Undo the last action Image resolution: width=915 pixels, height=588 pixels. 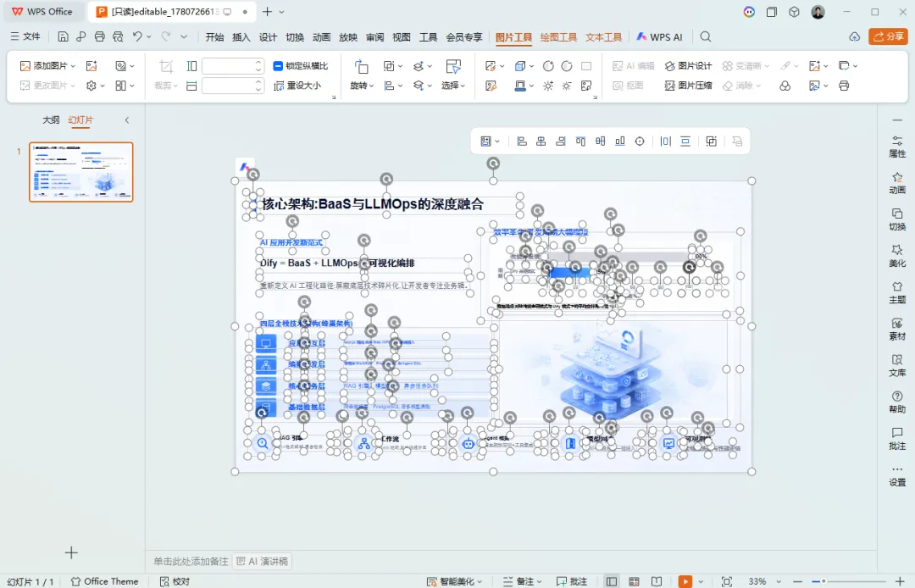coord(137,36)
